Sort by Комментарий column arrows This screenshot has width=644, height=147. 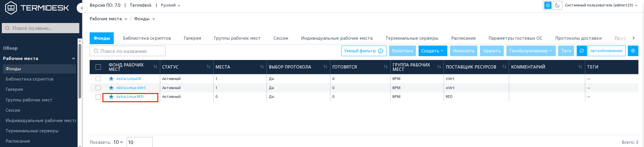coord(580,67)
